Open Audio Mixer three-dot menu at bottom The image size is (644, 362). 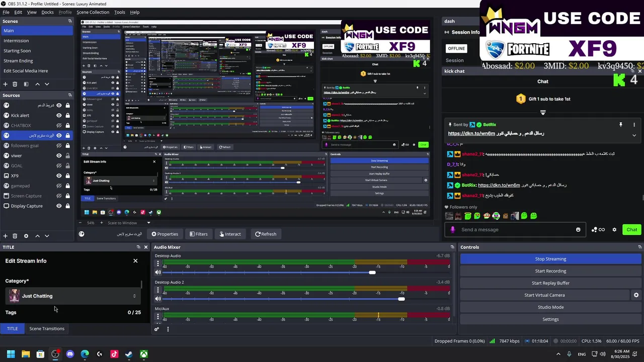(x=168, y=329)
